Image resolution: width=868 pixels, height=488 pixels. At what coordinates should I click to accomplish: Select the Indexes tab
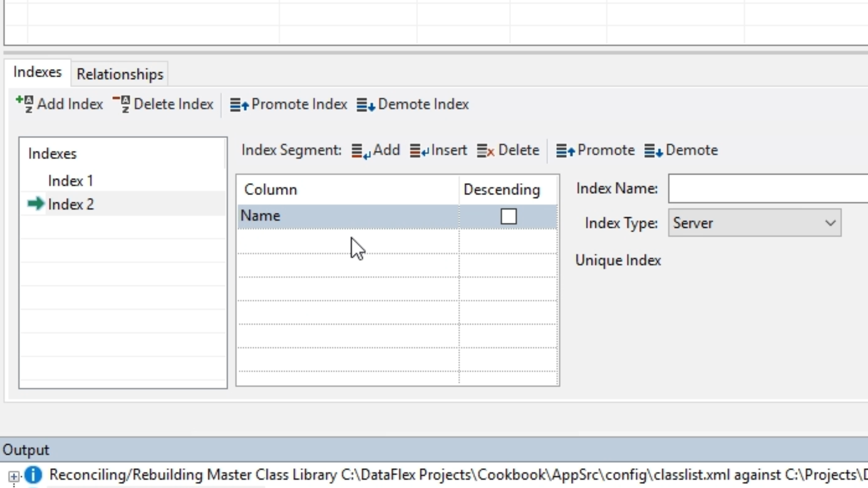[x=38, y=72]
